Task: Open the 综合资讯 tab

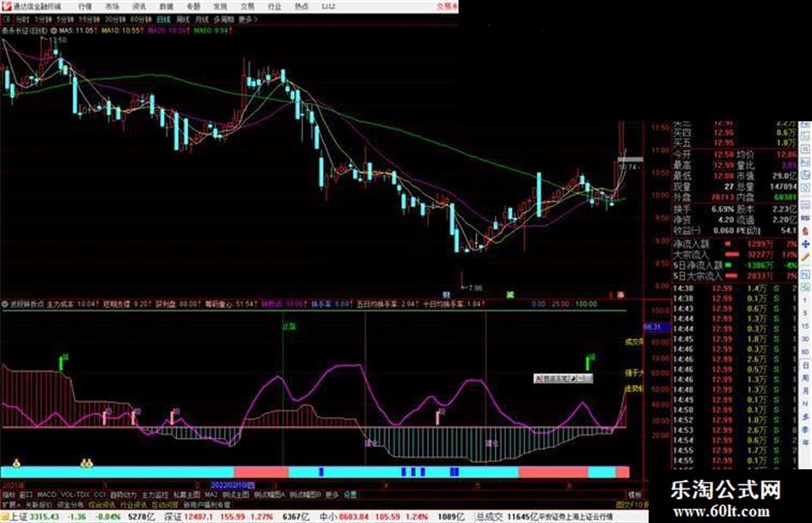Action: pos(102,504)
